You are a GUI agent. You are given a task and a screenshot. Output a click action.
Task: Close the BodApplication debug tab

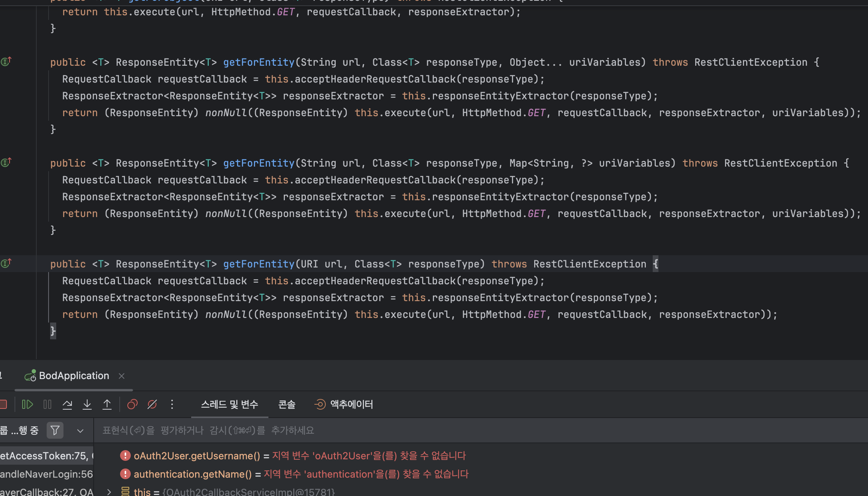pos(122,376)
